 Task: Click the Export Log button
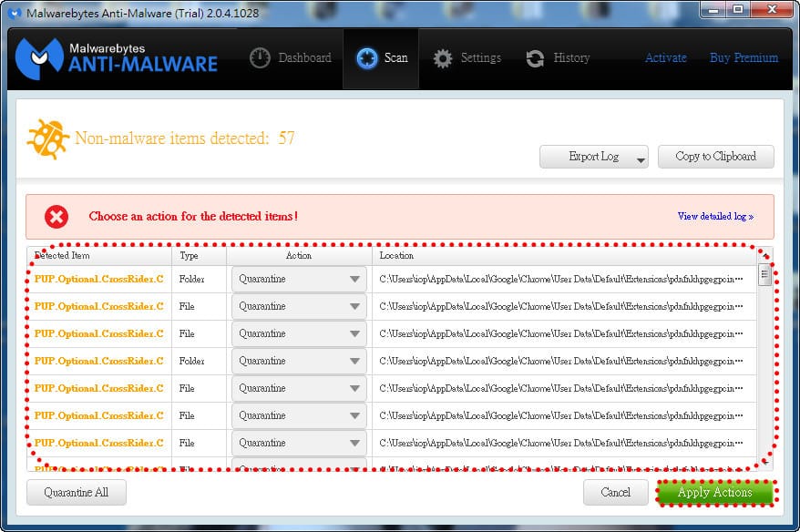594,157
